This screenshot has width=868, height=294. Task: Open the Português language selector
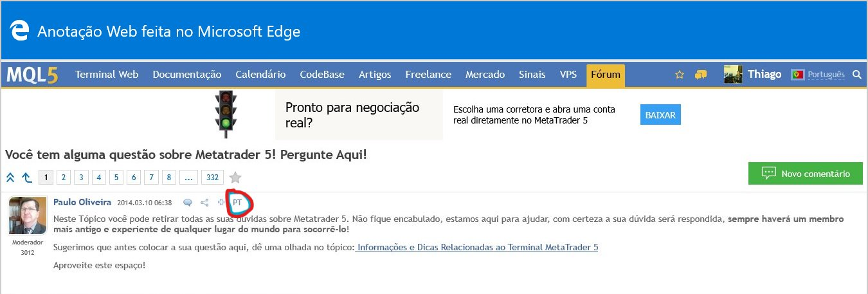(818, 75)
